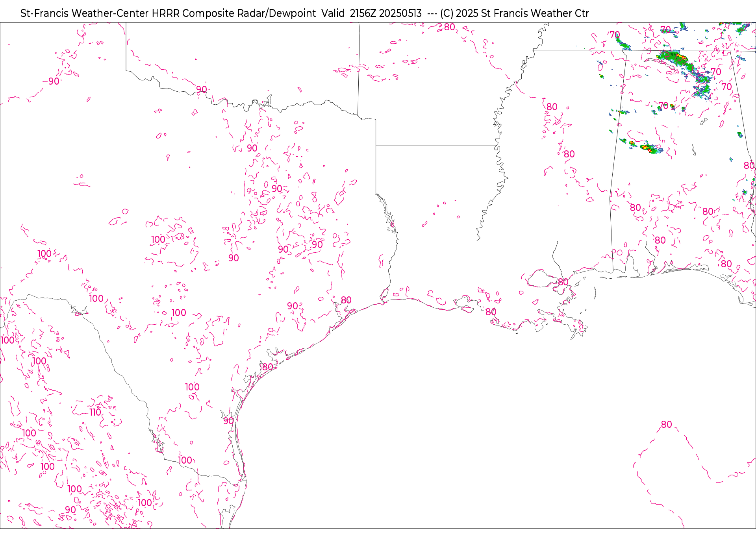
Task: Click the "St-Francis Weather-Center" heading text
Action: pos(85,13)
